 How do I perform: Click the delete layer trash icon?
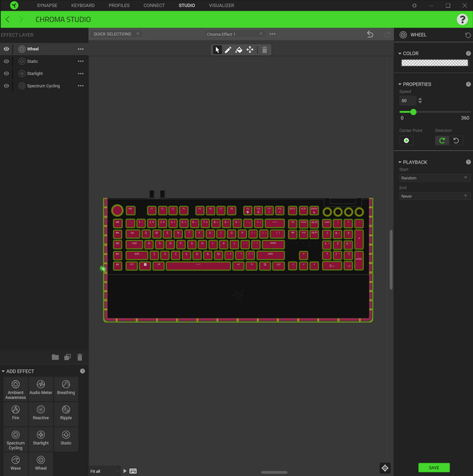pyautogui.click(x=80, y=357)
